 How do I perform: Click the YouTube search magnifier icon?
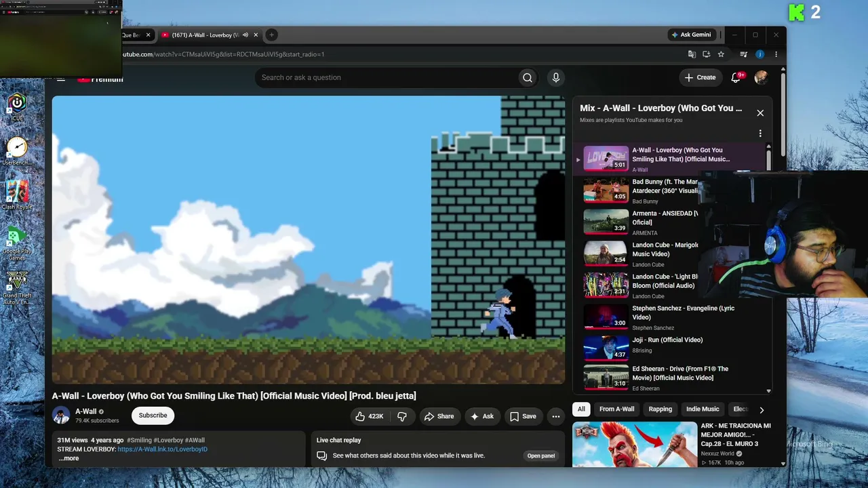527,78
